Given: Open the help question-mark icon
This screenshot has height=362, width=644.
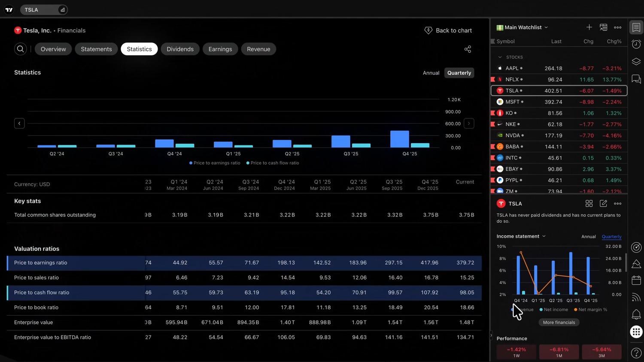Looking at the screenshot, I should (x=636, y=353).
